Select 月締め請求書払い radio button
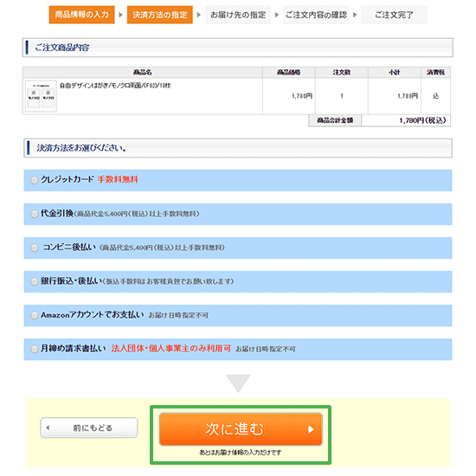The width and height of the screenshot is (476, 476). [x=35, y=349]
